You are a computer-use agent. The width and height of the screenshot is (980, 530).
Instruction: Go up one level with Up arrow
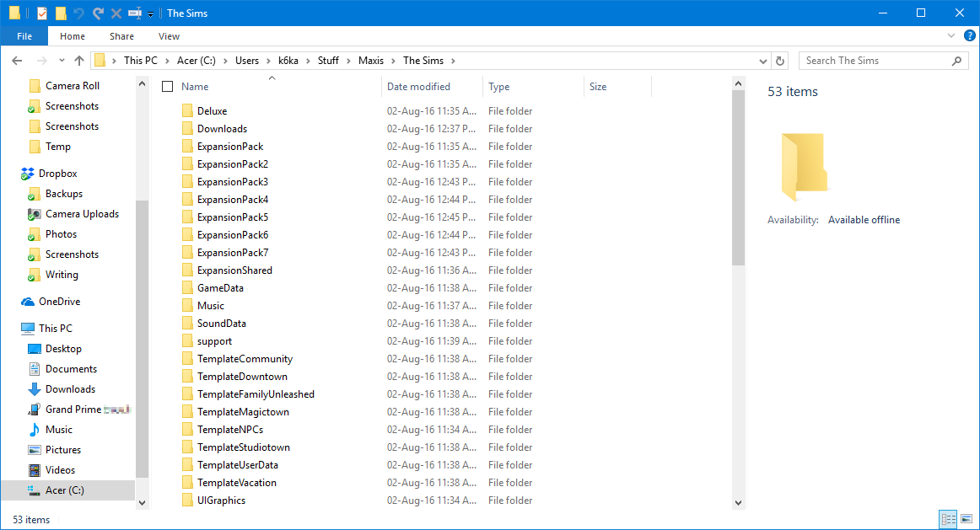[x=78, y=61]
